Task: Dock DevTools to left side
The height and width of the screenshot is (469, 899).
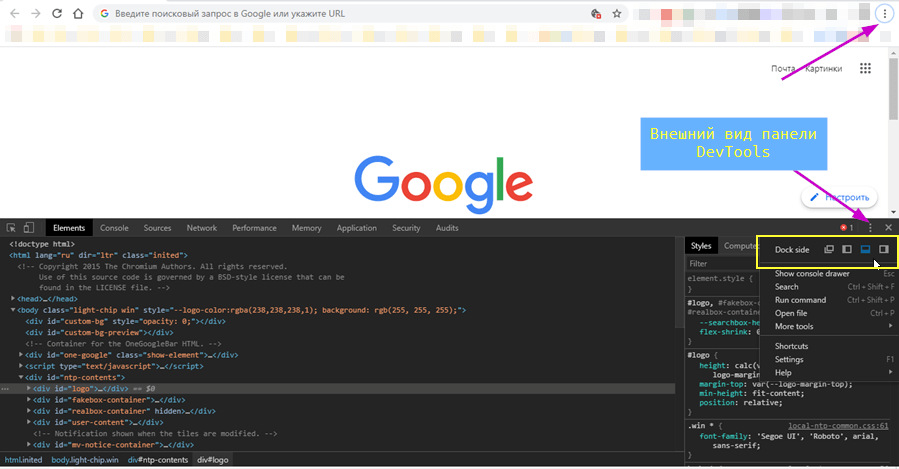Action: (x=847, y=249)
